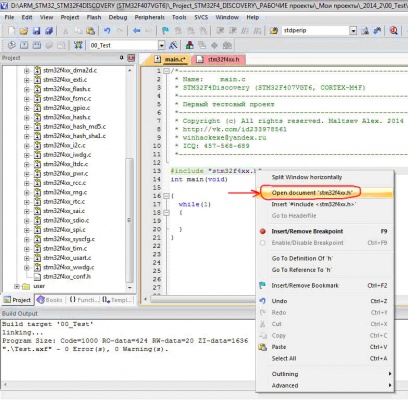The image size is (408, 400).
Task: Switch to the Functions panel tab
Action: point(83,300)
